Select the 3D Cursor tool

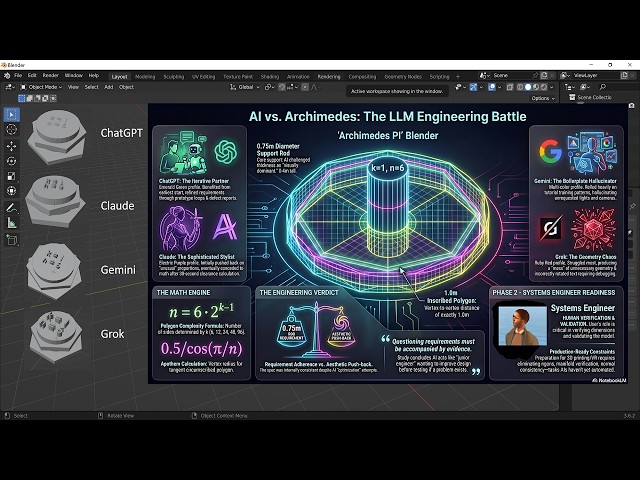pyautogui.click(x=11, y=129)
